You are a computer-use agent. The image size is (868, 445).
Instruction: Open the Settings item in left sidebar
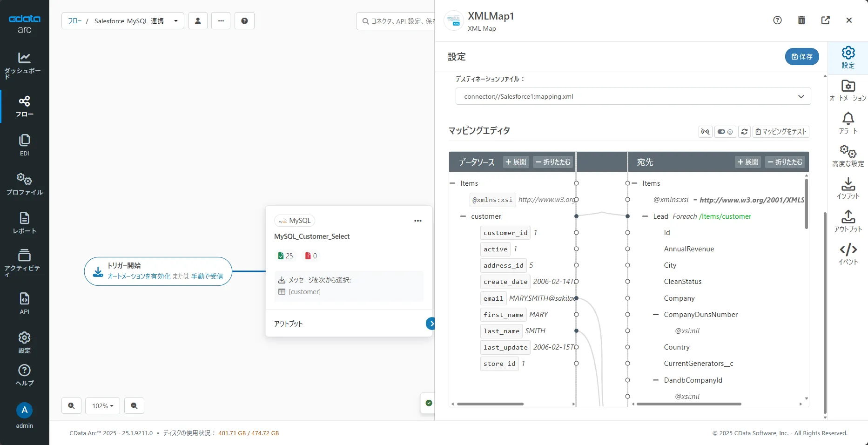coord(24,342)
